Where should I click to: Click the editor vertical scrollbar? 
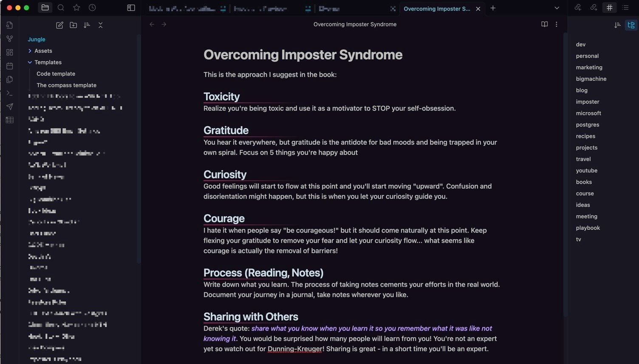565,170
